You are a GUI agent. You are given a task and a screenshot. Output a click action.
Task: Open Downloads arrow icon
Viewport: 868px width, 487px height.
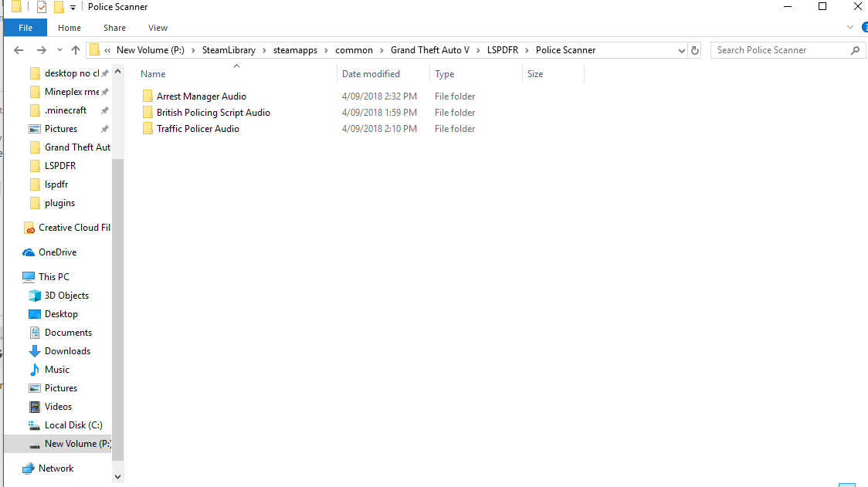point(34,351)
